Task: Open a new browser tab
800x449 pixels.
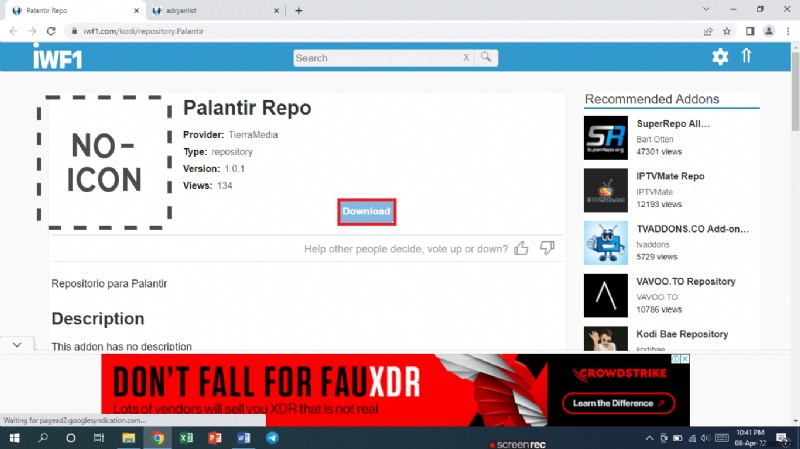Action: 298,11
